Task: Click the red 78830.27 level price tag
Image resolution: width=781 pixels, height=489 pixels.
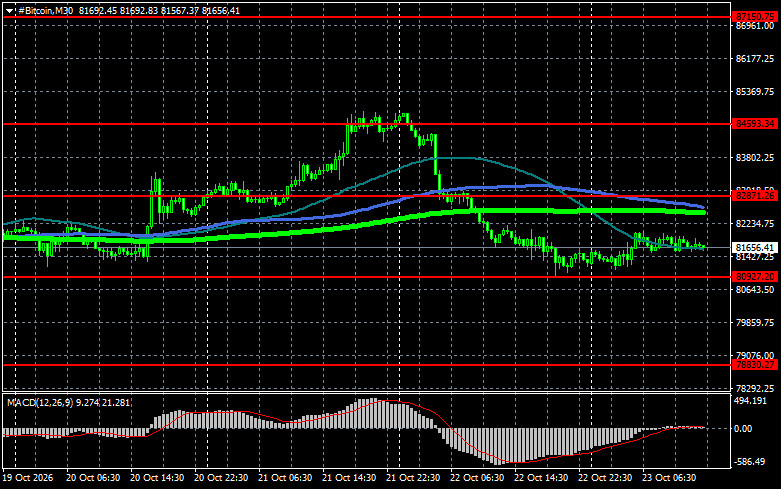Action: point(755,365)
